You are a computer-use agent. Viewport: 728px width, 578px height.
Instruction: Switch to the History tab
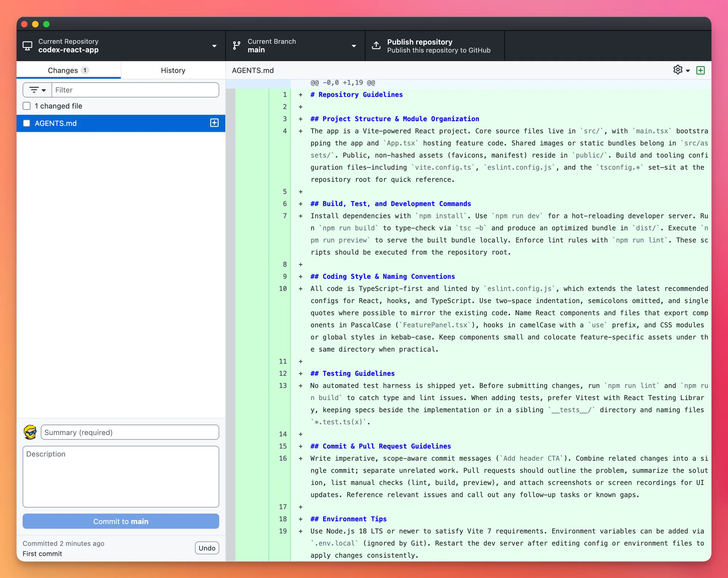click(x=173, y=70)
